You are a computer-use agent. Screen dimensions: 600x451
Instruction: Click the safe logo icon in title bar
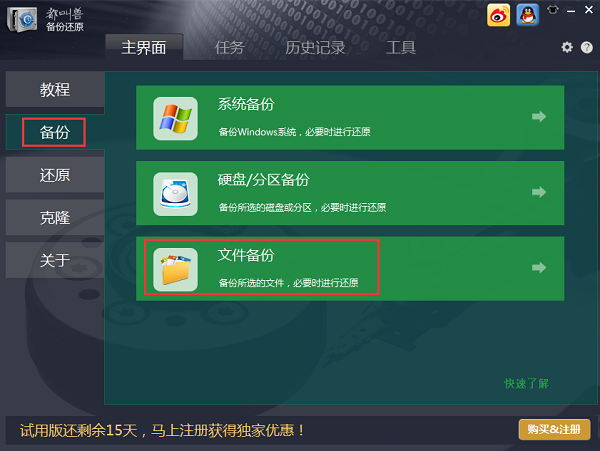pos(22,19)
